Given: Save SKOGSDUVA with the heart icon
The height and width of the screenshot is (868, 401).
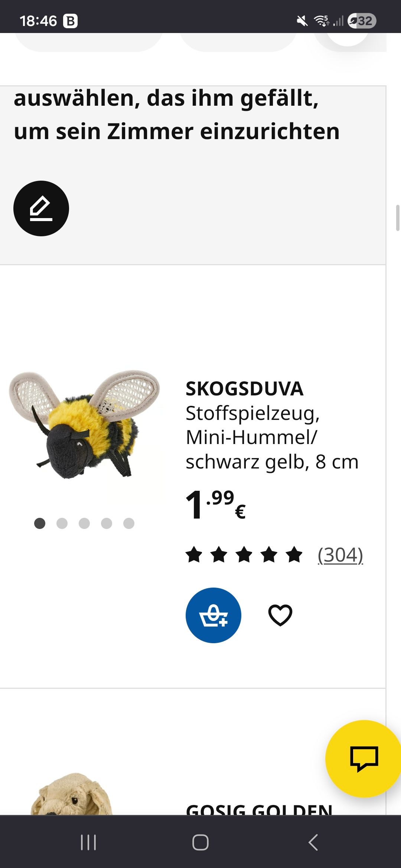Looking at the screenshot, I should point(280,615).
